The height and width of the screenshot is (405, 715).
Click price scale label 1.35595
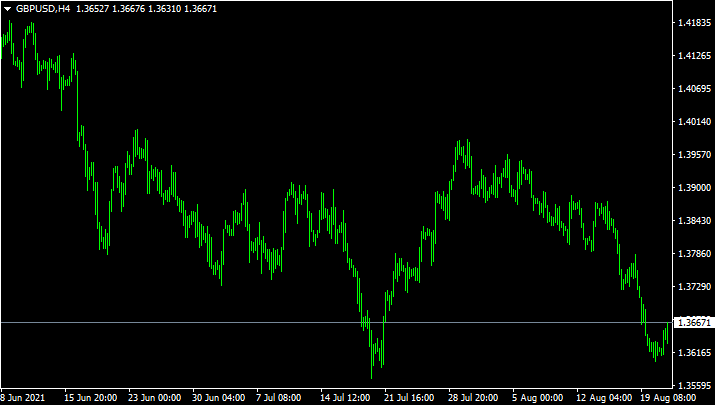tap(695, 385)
